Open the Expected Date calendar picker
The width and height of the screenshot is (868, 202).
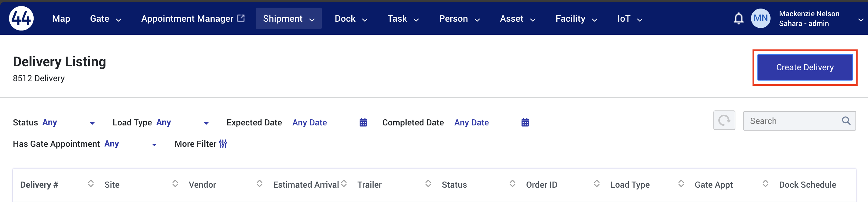[363, 123]
